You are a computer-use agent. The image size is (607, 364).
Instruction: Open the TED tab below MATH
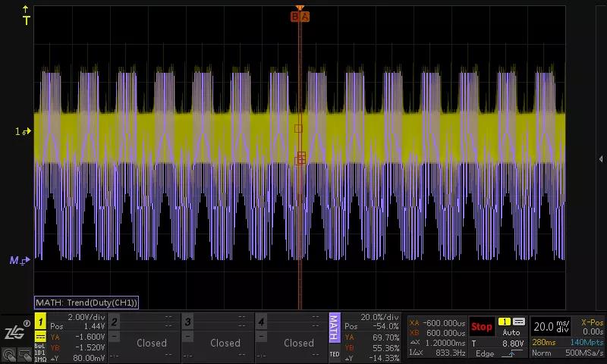point(334,354)
